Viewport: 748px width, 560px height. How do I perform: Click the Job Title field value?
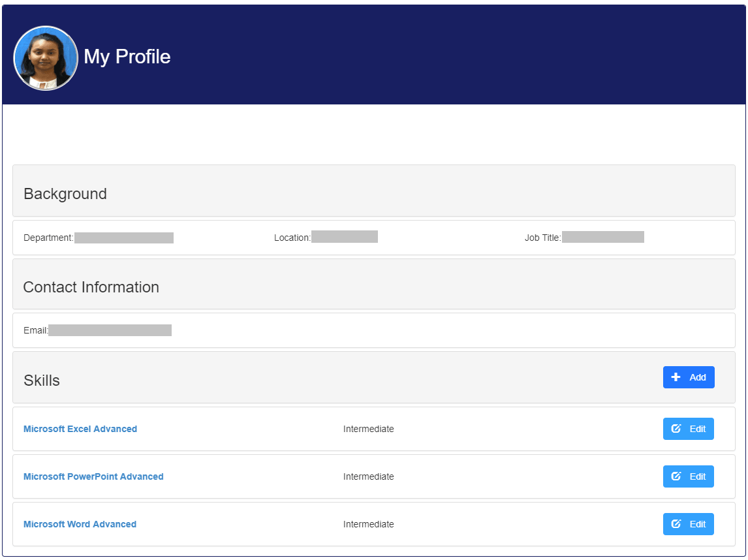tap(603, 237)
